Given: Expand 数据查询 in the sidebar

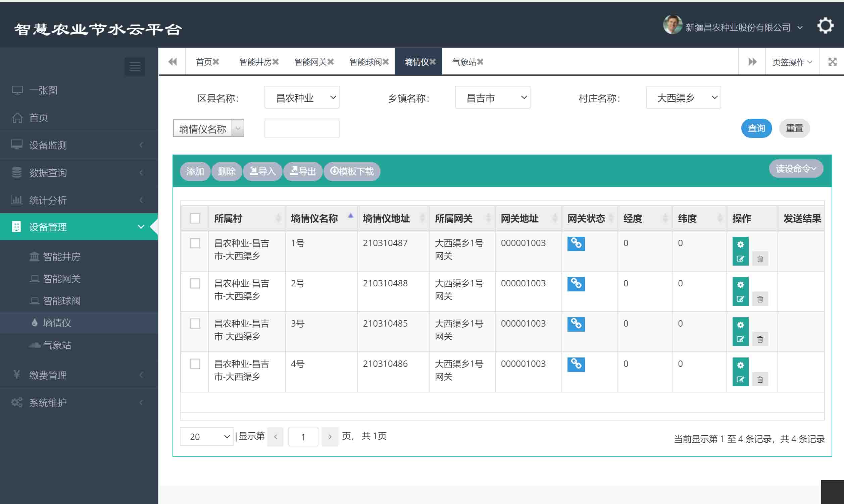Looking at the screenshot, I should click(x=79, y=173).
